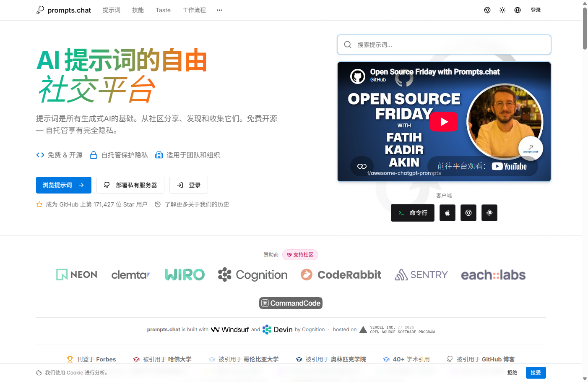Click the blue 浏览提示词 button
The image size is (588, 382).
coord(64,185)
